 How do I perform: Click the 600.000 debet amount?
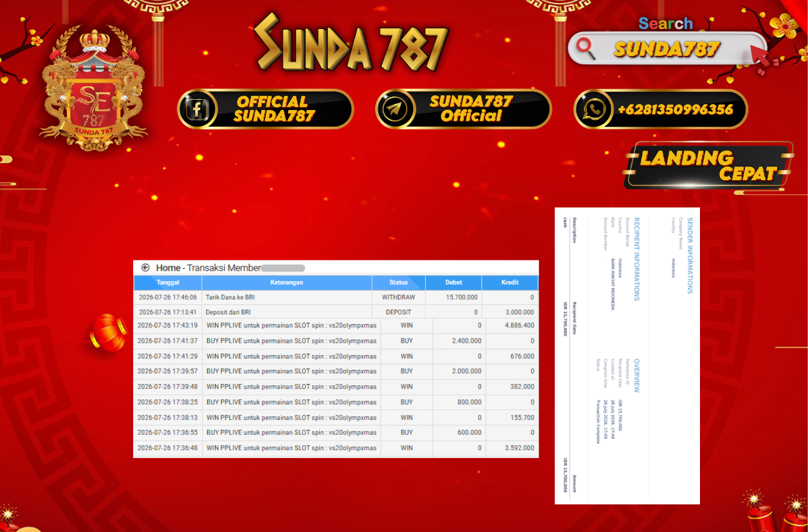pos(470,433)
